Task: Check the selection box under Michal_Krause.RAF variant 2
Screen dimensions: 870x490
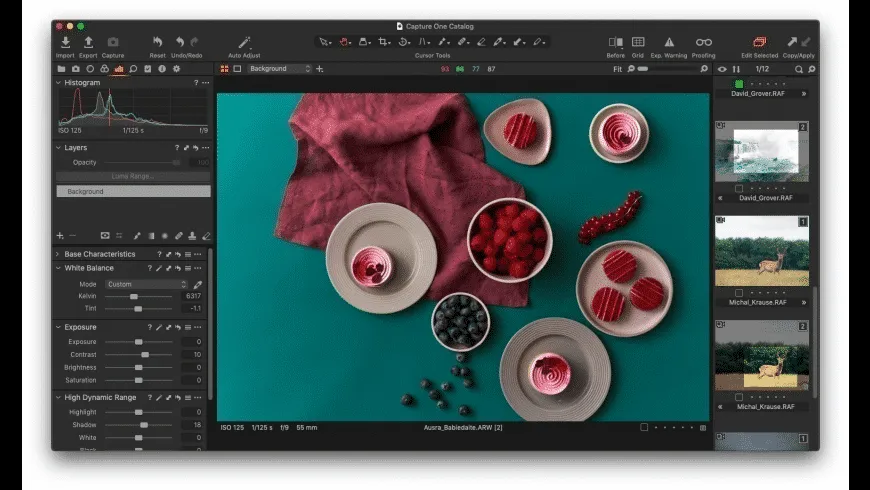Action: point(739,397)
